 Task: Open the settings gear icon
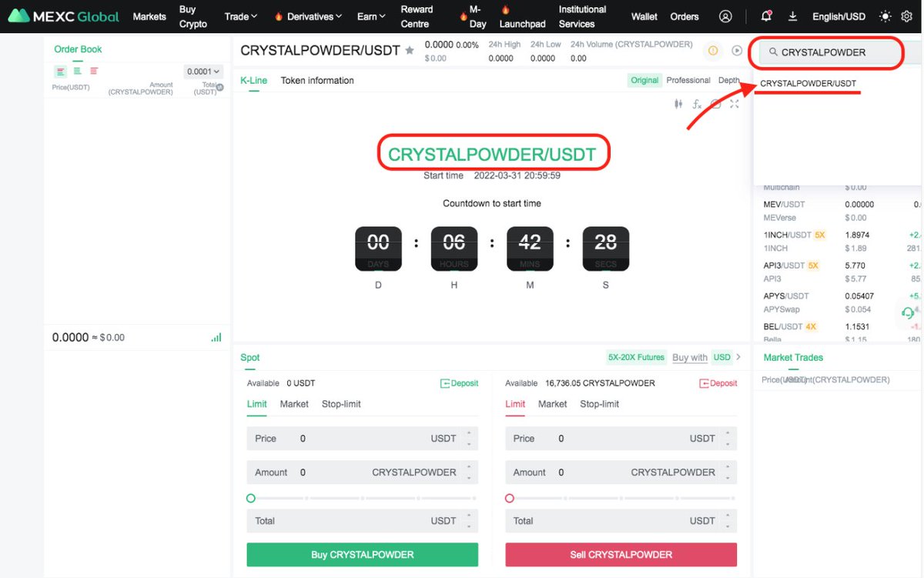(x=907, y=16)
